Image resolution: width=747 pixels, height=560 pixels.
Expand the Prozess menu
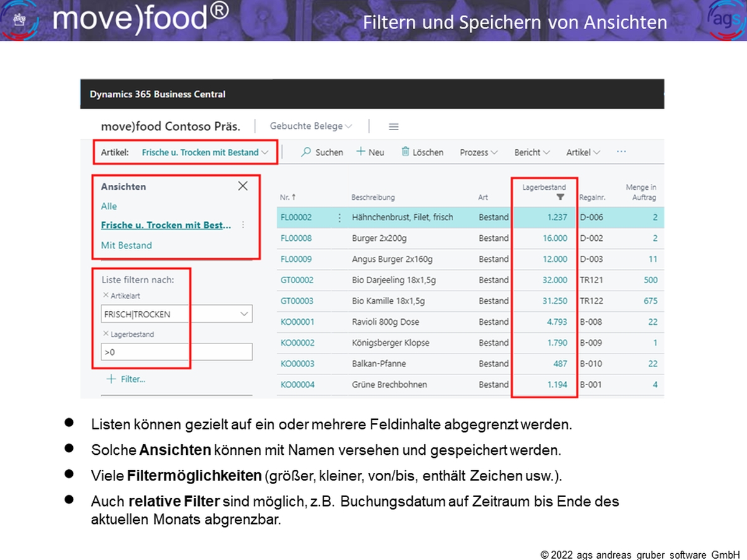tap(479, 152)
